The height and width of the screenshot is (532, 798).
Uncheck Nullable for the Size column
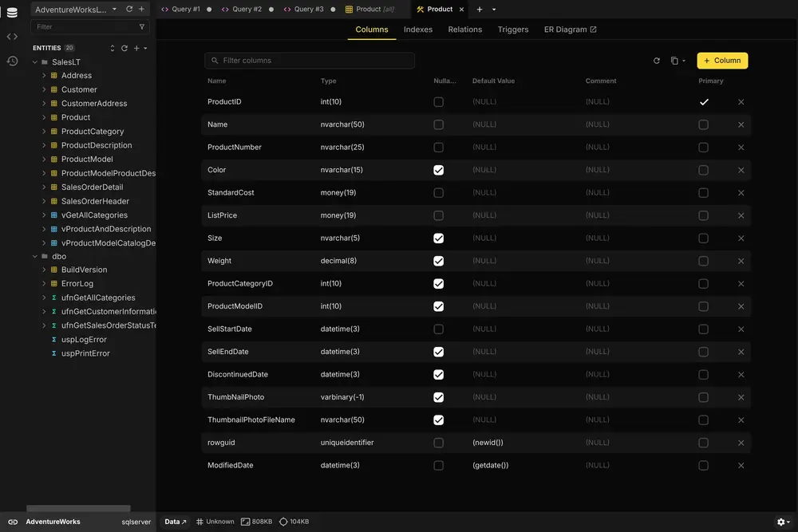438,238
